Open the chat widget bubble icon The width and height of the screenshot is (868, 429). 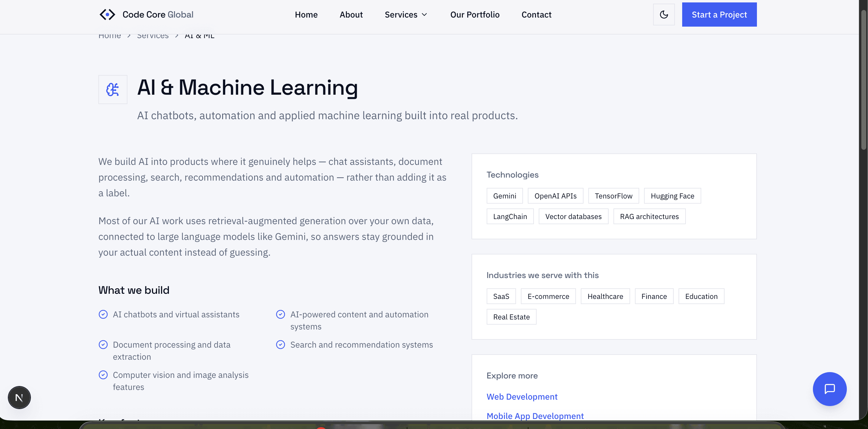pyautogui.click(x=830, y=389)
